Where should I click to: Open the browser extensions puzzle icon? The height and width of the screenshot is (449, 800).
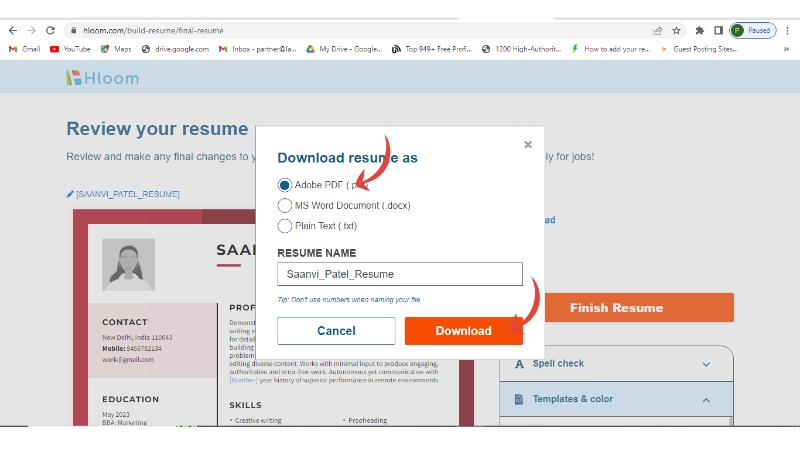tap(700, 31)
